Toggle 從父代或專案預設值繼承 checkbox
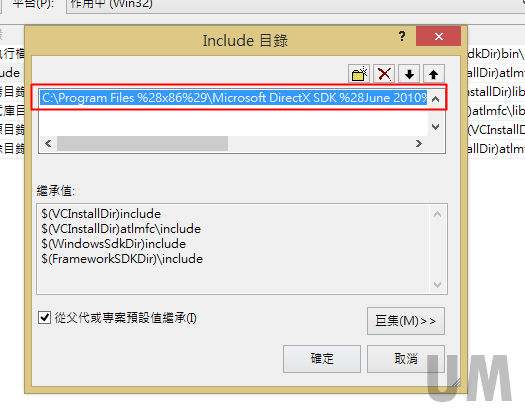This screenshot has height=411, width=525. pos(45,317)
